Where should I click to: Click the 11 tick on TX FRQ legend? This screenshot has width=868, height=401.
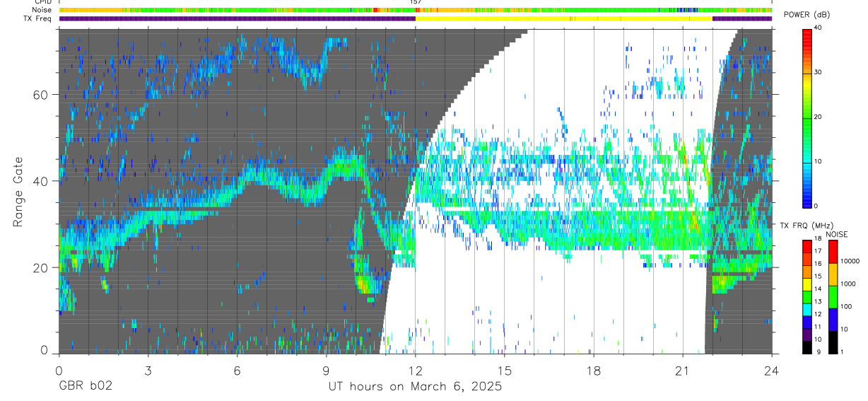click(x=817, y=327)
